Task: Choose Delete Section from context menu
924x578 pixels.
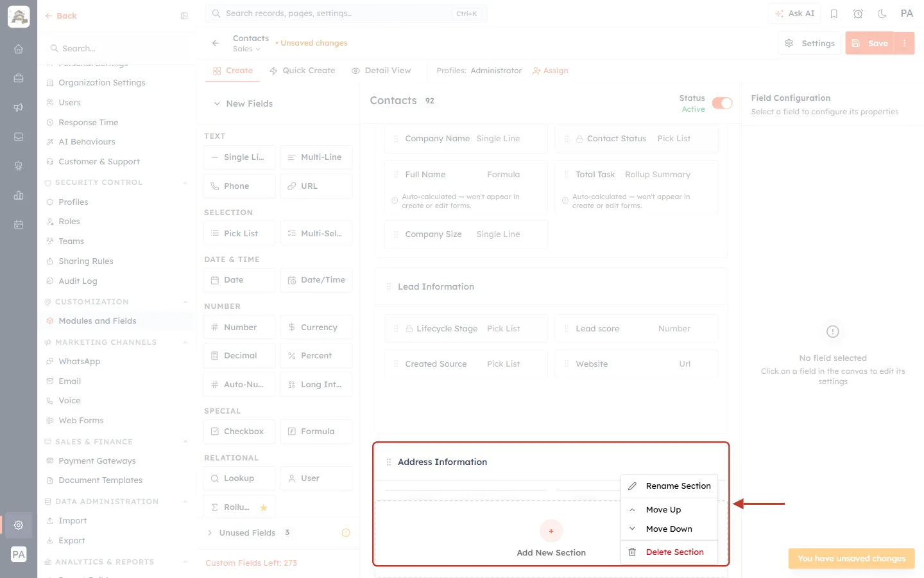Action: [669, 552]
